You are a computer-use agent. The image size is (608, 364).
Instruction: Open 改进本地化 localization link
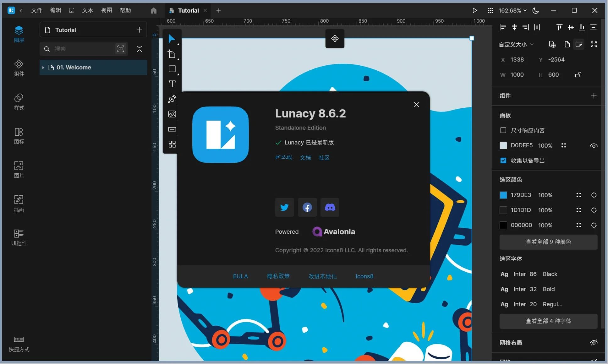tap(322, 276)
